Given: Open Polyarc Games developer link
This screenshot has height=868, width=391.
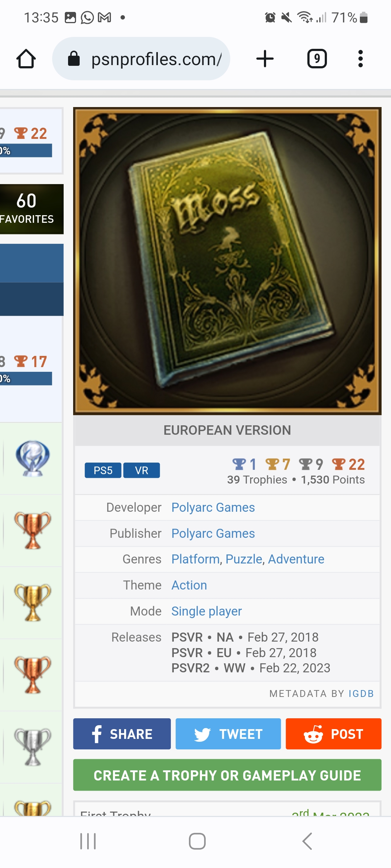Looking at the screenshot, I should pos(213,507).
